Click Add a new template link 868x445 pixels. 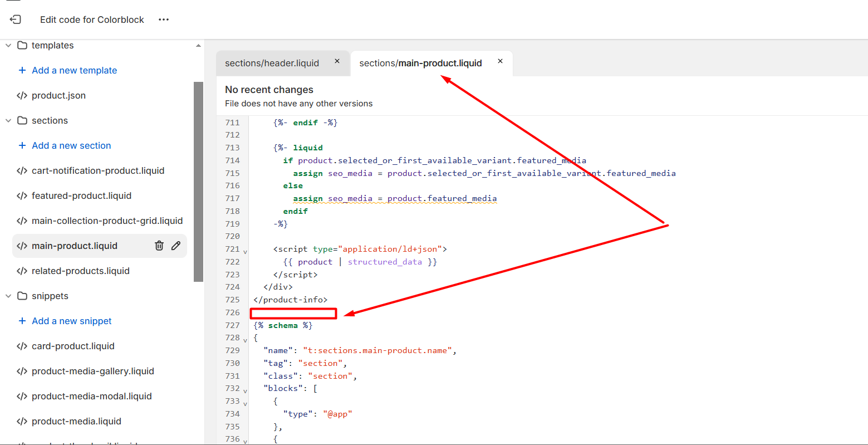click(74, 70)
